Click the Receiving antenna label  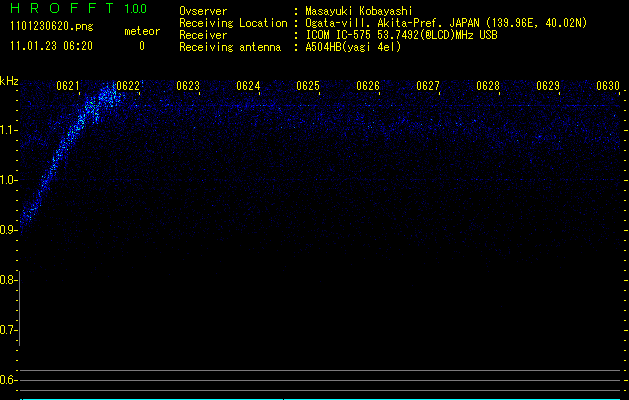point(230,47)
